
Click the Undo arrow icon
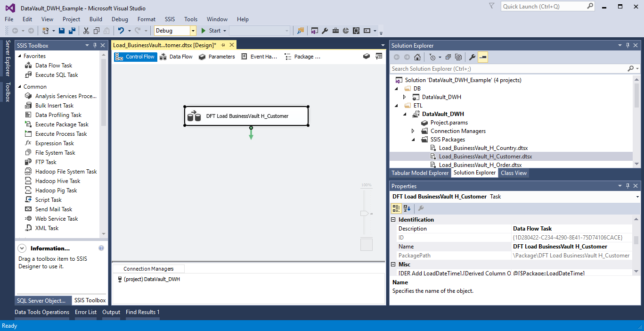[121, 31]
